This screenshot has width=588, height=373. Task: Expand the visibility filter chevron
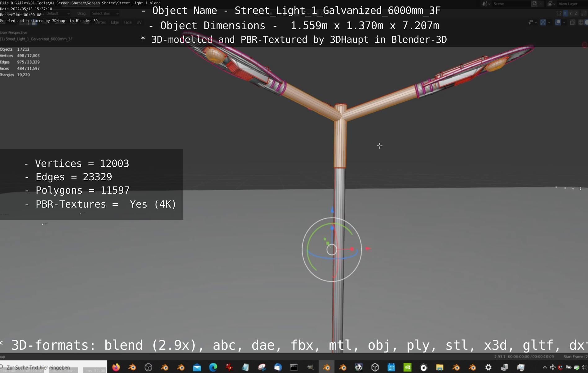pos(536,22)
